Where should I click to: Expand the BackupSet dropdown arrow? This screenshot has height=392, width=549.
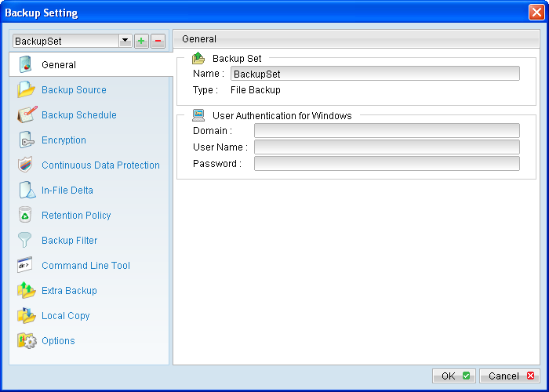pyautogui.click(x=124, y=41)
